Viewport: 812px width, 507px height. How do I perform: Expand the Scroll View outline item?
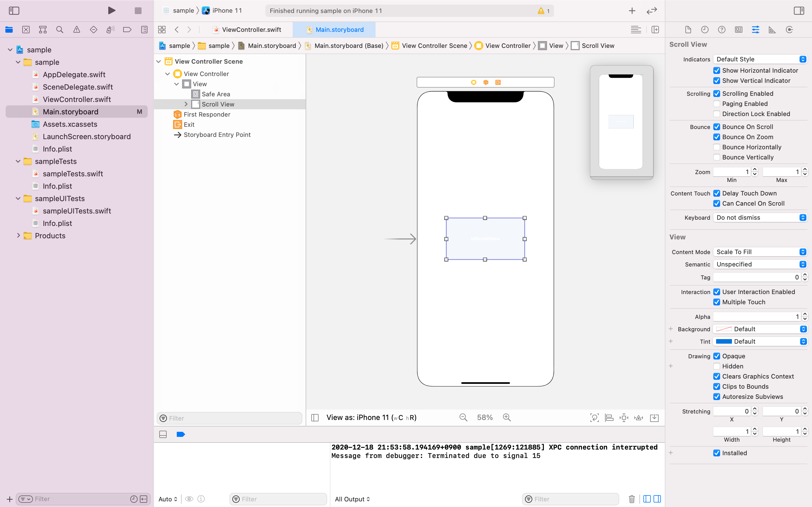coord(186,104)
